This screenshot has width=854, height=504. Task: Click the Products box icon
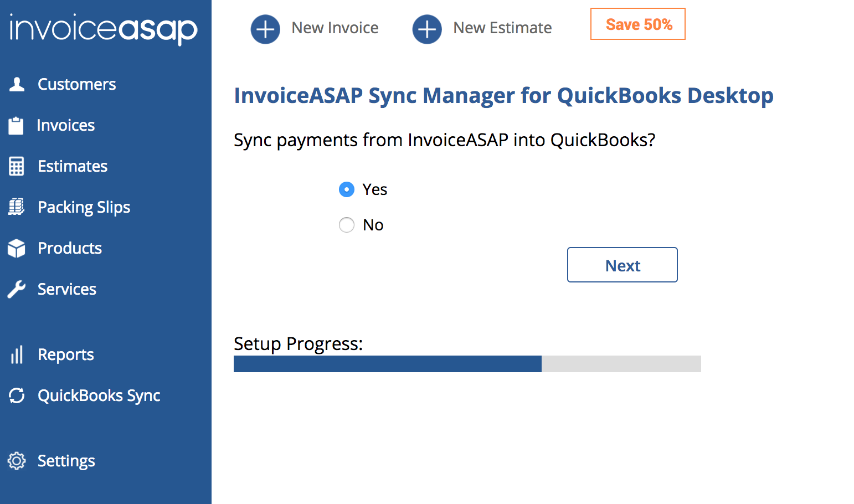coord(17,248)
